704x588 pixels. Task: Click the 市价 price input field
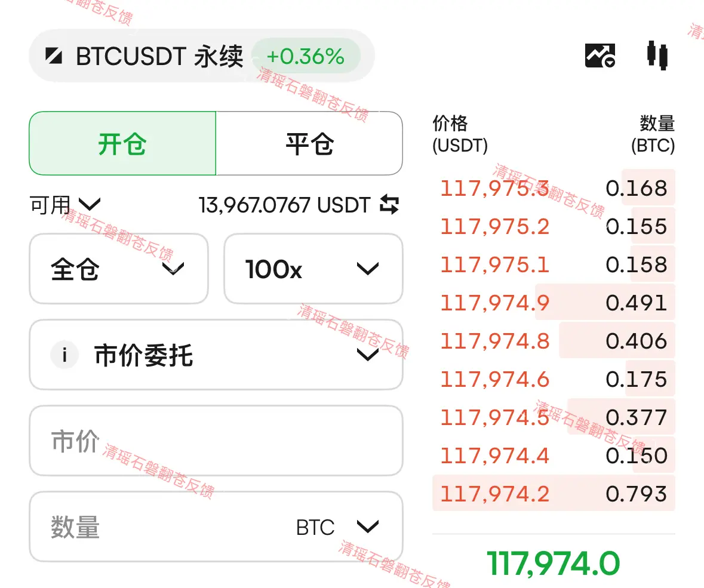[216, 441]
